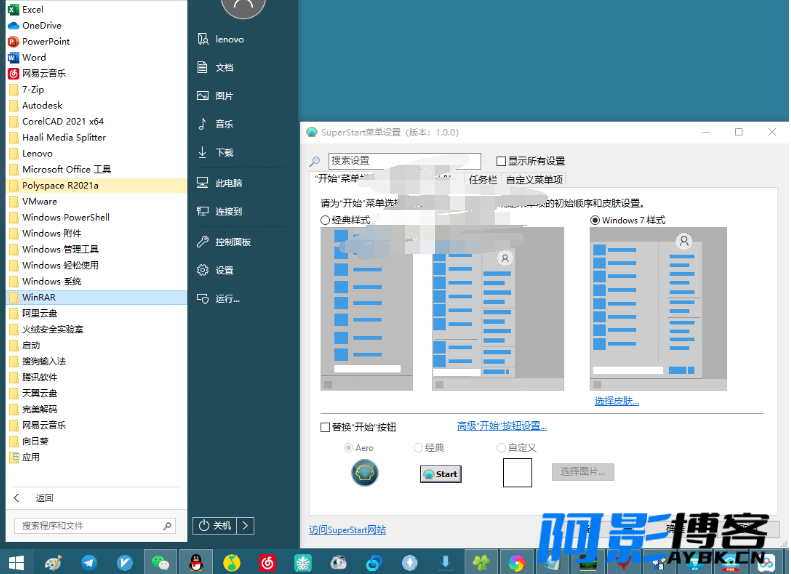Click the 搜索程序和文件 search box
This screenshot has width=791, height=574.
pyautogui.click(x=95, y=526)
